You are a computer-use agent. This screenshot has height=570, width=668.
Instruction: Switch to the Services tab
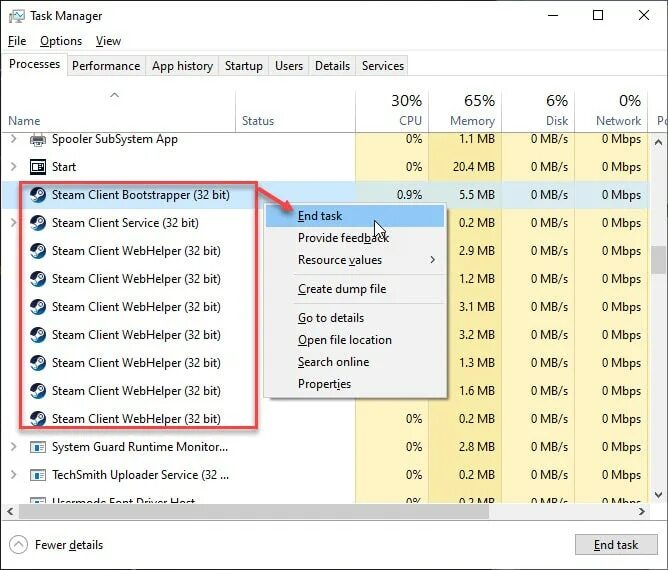[383, 66]
